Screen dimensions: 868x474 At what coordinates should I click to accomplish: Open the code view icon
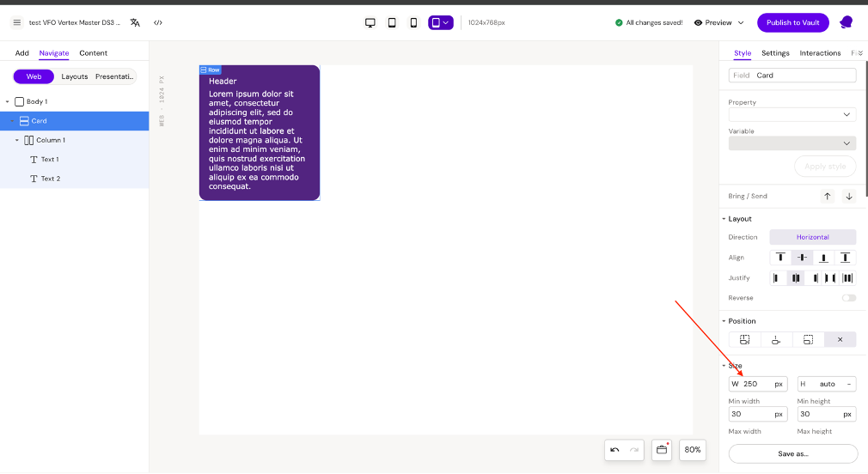(158, 22)
